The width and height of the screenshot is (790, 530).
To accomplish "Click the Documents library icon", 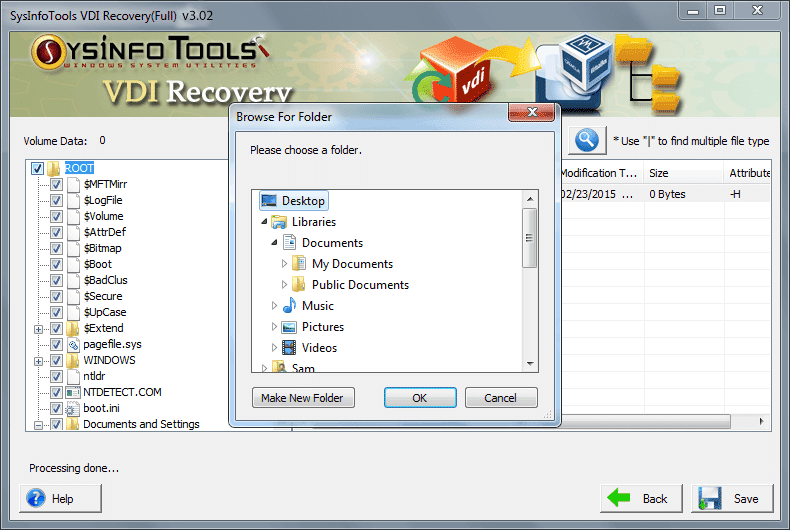I will [x=289, y=242].
